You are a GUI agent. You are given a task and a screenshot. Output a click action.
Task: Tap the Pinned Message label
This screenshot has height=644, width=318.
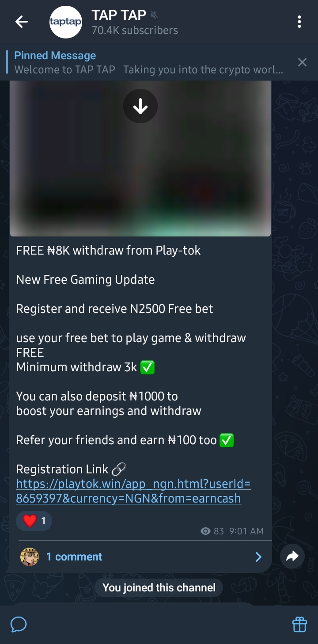click(55, 56)
